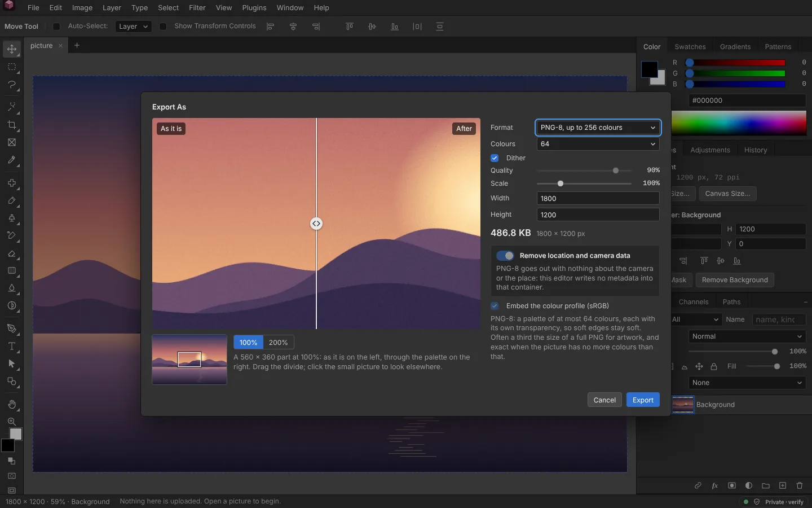Select the Pen tool

[x=12, y=329]
